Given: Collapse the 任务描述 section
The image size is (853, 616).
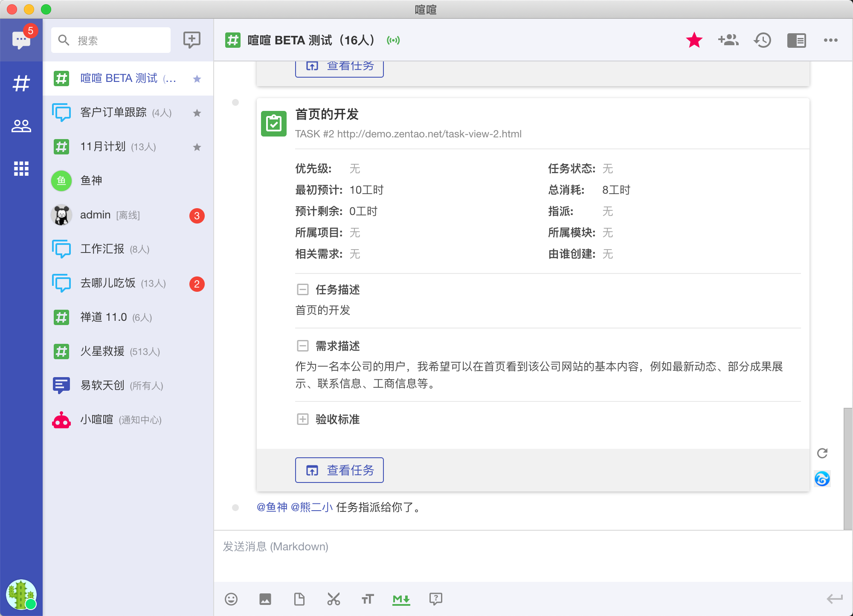Looking at the screenshot, I should (302, 290).
